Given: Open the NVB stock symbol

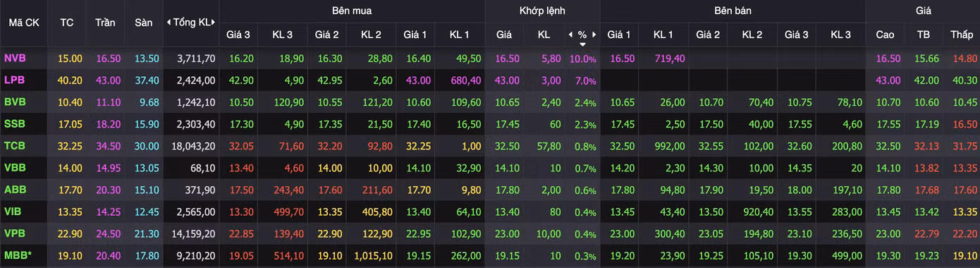Looking at the screenshot, I should [x=16, y=59].
